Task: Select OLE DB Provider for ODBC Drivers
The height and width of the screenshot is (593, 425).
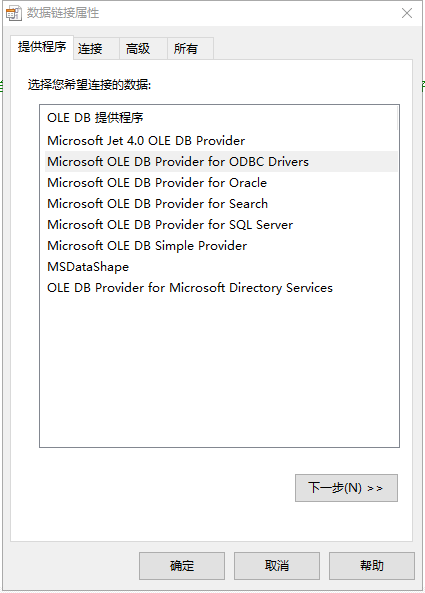Action: coord(221,161)
